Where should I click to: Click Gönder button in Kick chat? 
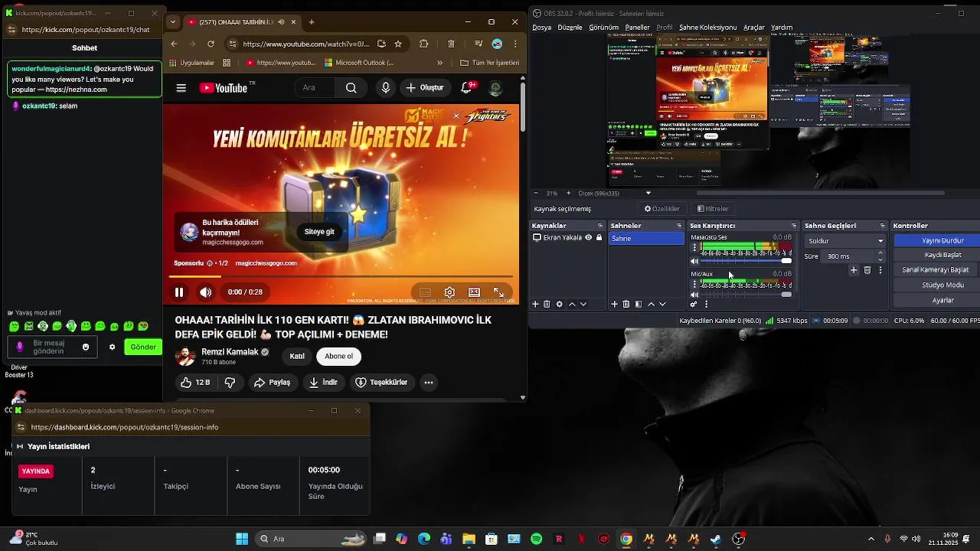[x=143, y=347]
